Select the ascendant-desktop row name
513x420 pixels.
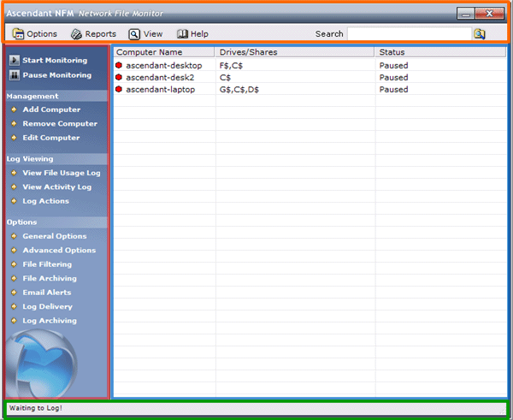coord(164,66)
